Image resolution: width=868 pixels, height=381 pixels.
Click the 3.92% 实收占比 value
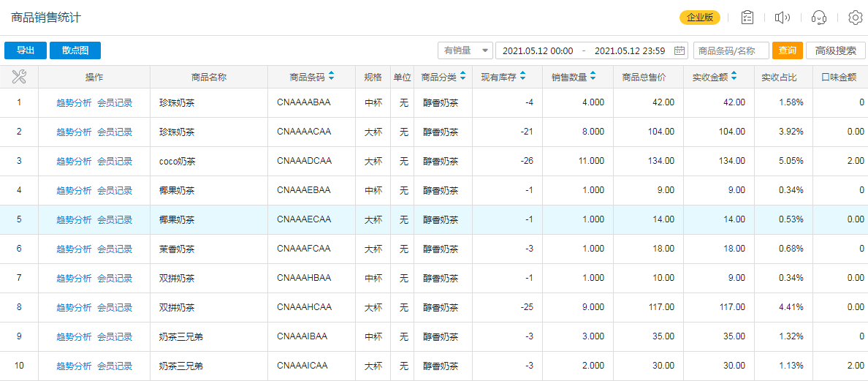(791, 132)
